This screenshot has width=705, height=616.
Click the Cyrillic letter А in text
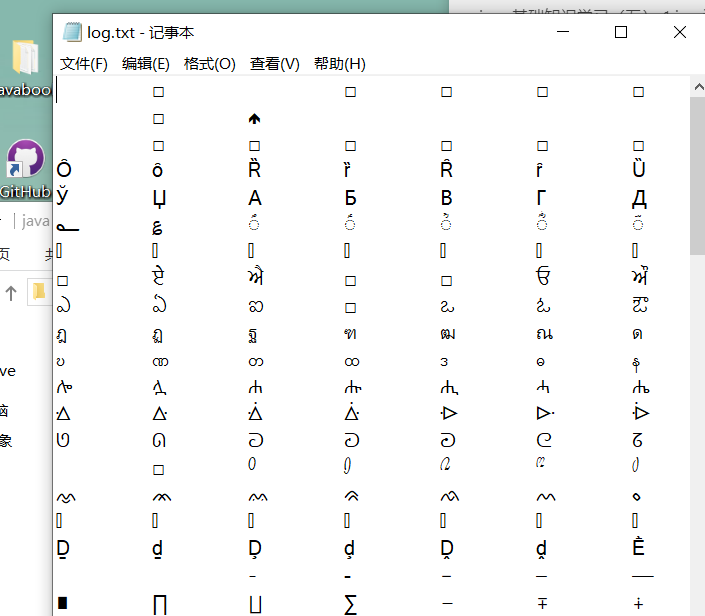point(255,198)
